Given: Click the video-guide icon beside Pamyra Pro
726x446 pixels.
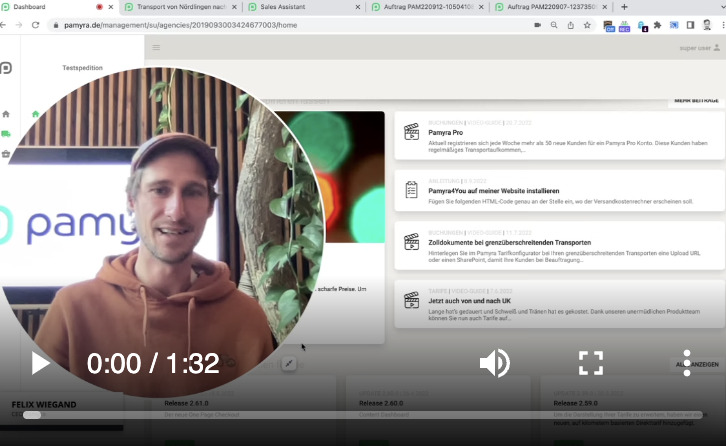Looking at the screenshot, I should [411, 132].
